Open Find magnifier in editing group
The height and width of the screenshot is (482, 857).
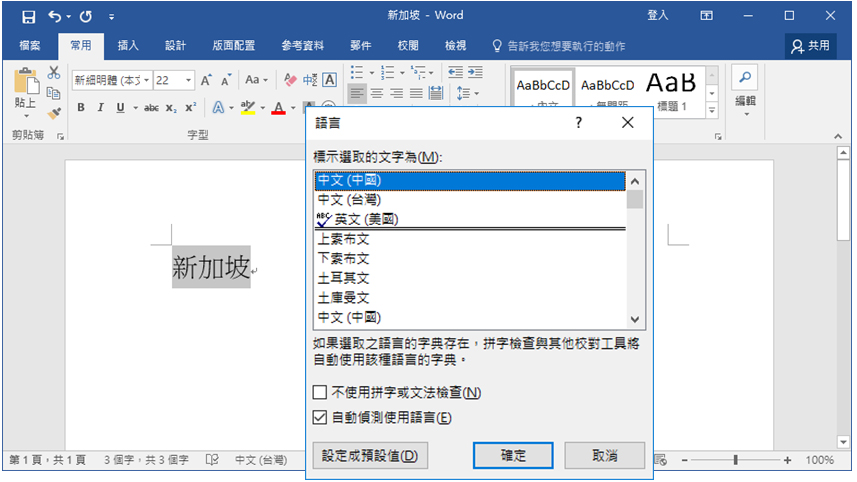745,78
